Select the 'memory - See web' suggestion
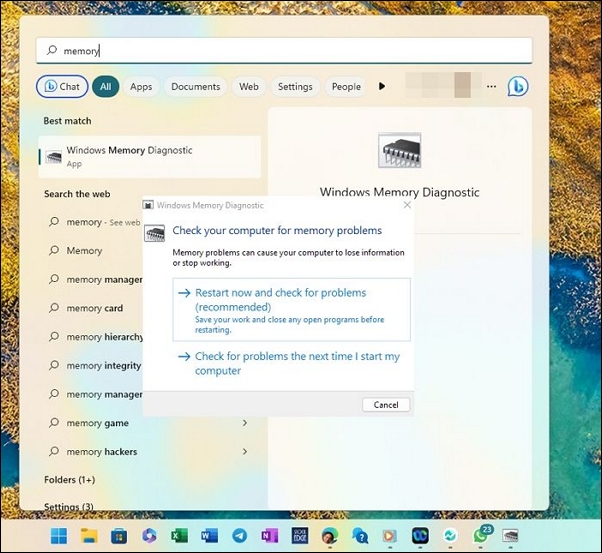The image size is (602, 553). pyautogui.click(x=94, y=222)
